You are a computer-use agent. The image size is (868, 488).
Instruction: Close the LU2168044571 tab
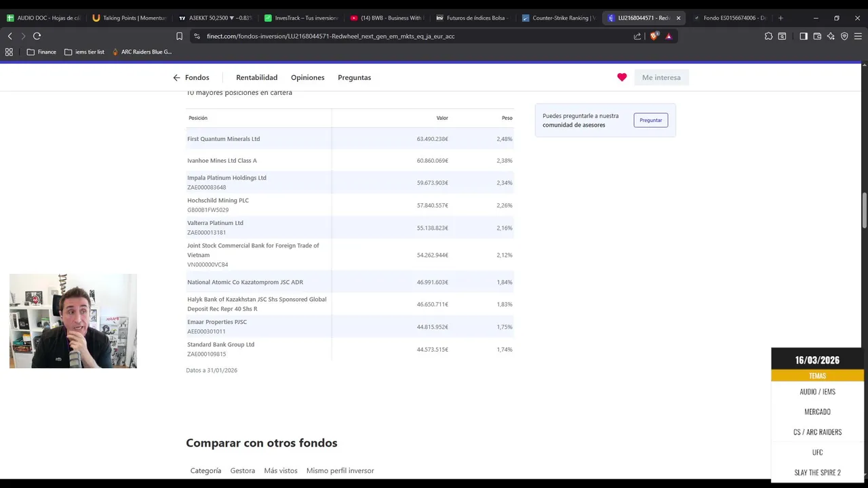coord(678,18)
